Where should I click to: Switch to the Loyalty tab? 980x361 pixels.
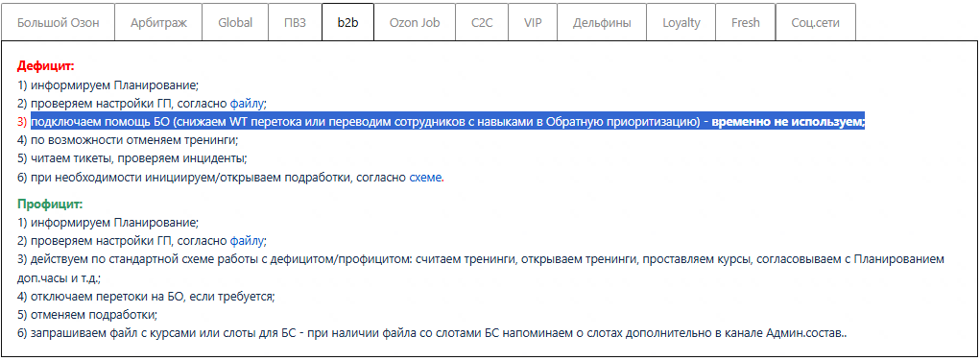(681, 22)
